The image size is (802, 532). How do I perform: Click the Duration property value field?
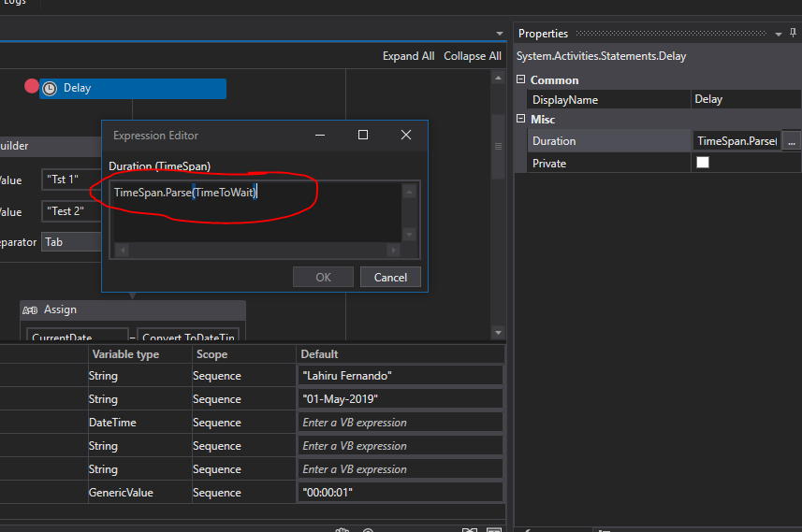(737, 141)
